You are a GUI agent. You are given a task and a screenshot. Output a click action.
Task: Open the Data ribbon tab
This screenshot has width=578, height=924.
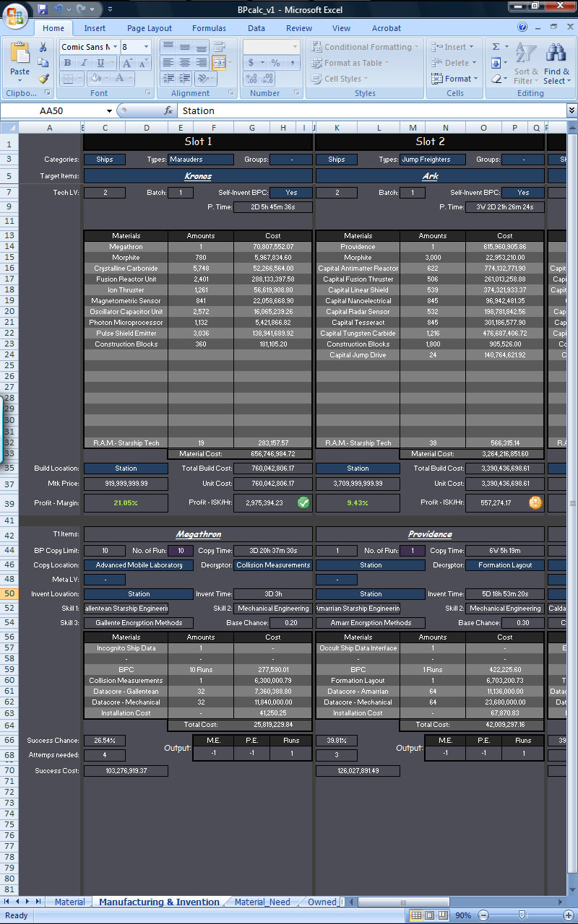[x=256, y=28]
